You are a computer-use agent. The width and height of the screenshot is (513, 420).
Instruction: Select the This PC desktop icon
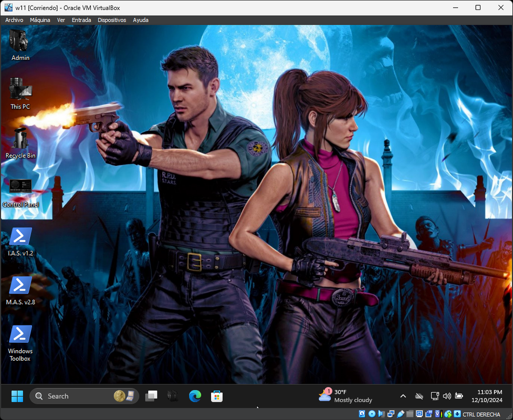coord(20,93)
